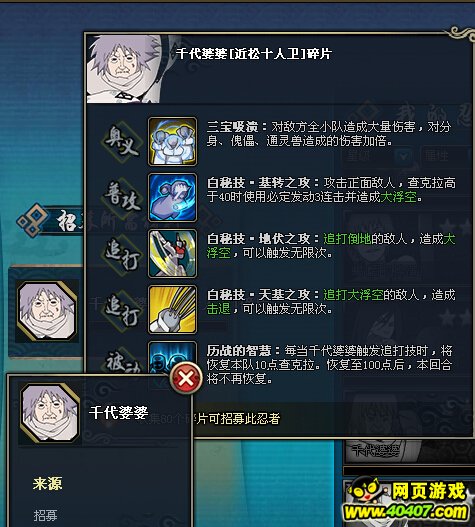Click the 来源 heading label
Image resolution: width=475 pixels, height=527 pixels.
click(x=47, y=484)
